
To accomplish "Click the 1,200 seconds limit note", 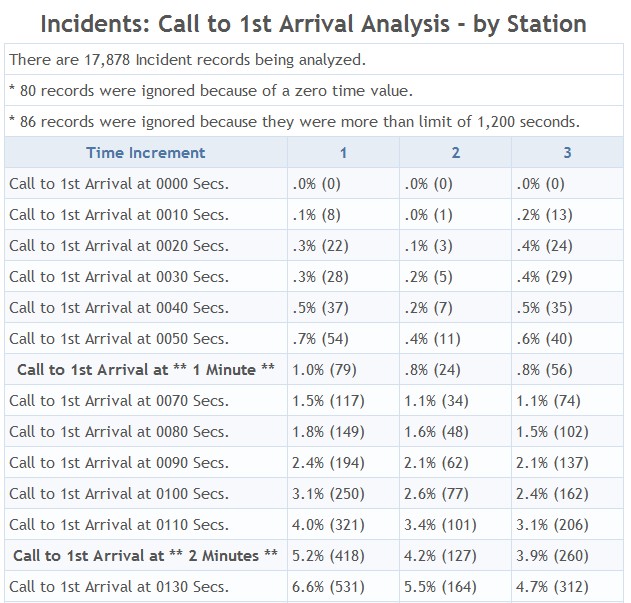I will click(295, 122).
